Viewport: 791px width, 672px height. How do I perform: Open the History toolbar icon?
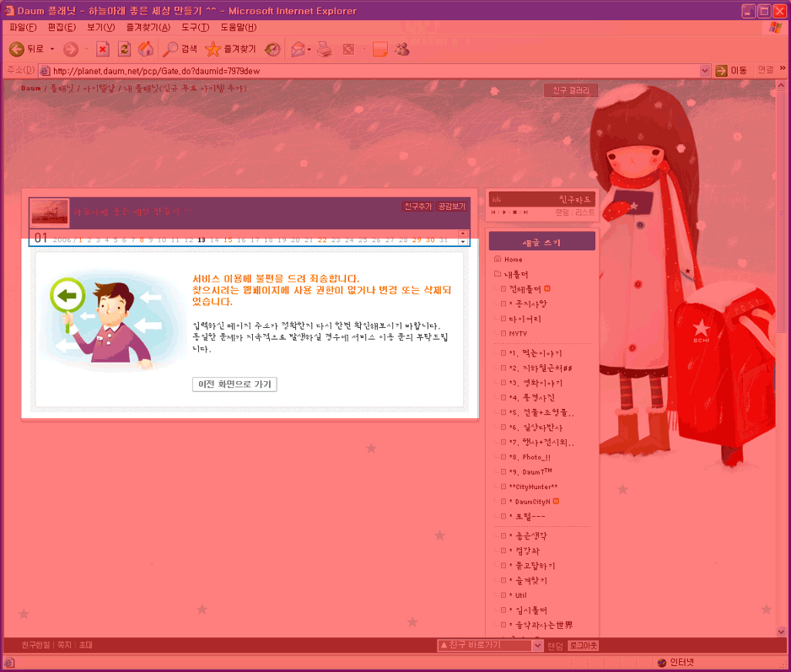coord(272,49)
